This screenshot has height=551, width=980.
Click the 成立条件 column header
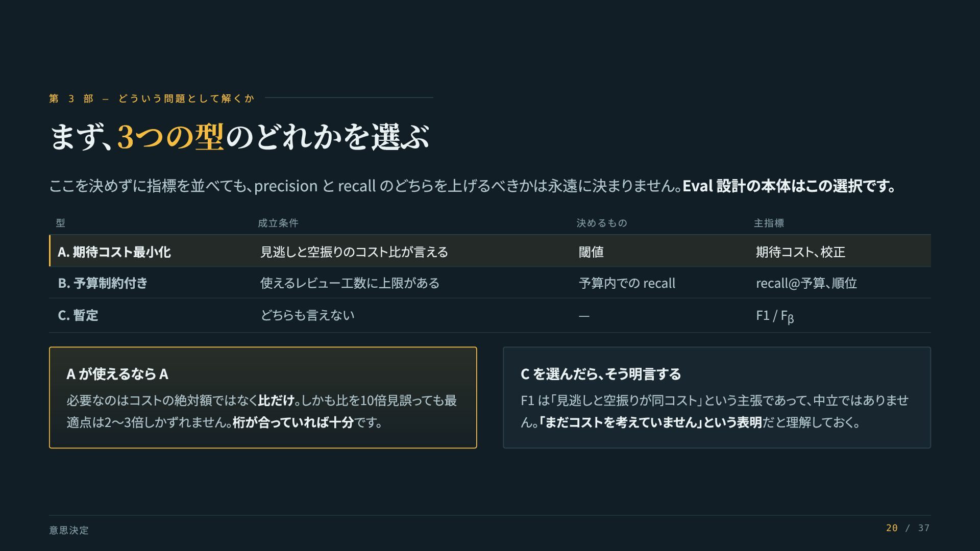tap(278, 223)
